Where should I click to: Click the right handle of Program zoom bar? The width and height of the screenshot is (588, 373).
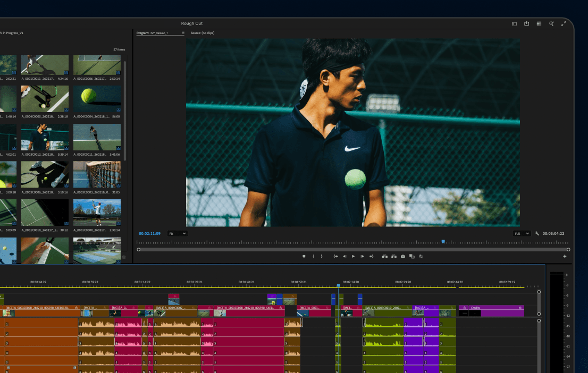click(x=568, y=250)
